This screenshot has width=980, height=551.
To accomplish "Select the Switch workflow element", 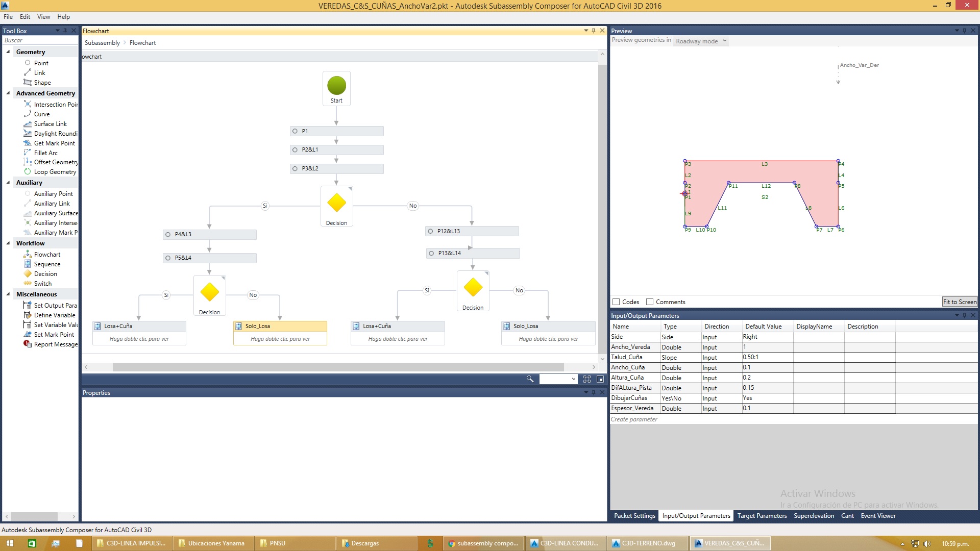I will coord(43,283).
